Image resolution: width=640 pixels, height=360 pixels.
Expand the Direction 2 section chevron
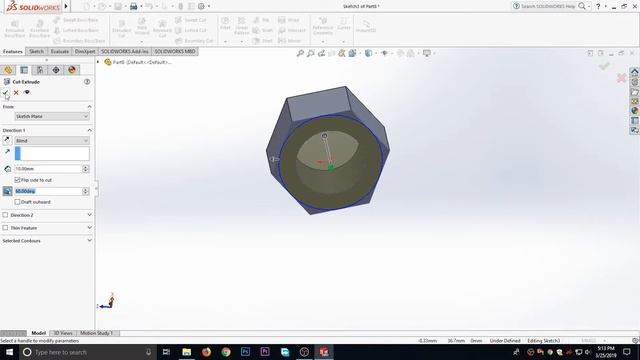point(89,215)
